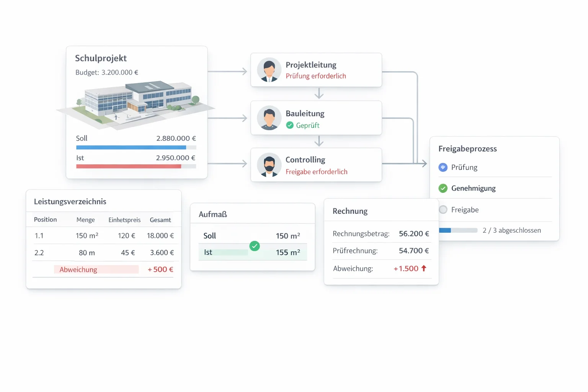Viewport: 588px width, 392px height.
Task: Click the 'Freigabe erforderlich' status link
Action: [317, 171]
